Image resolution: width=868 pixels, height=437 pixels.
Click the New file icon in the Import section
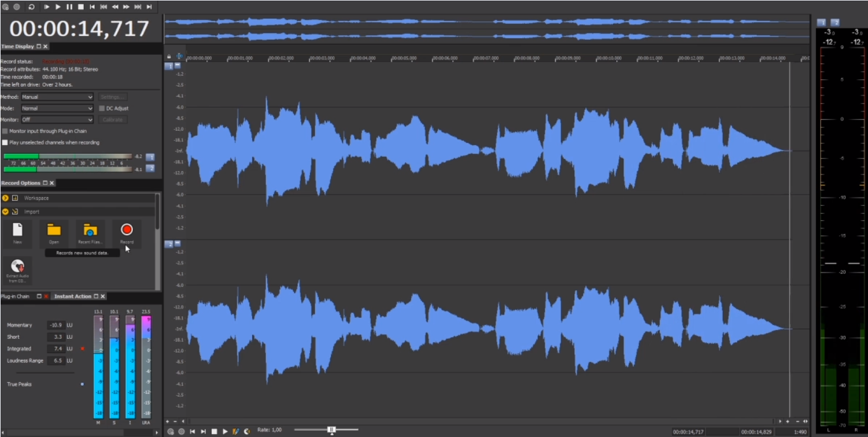(17, 234)
